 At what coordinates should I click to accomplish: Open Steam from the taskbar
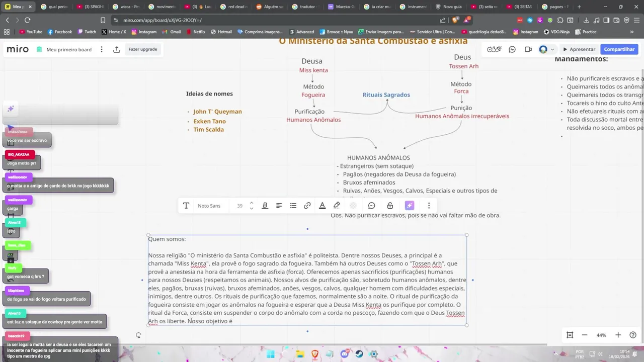click(359, 354)
